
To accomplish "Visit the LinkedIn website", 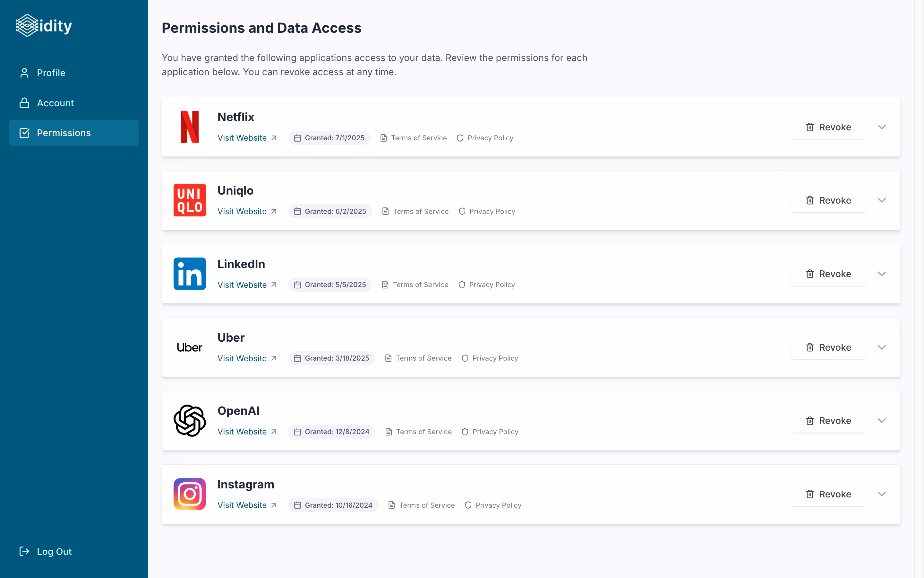I will (x=247, y=285).
